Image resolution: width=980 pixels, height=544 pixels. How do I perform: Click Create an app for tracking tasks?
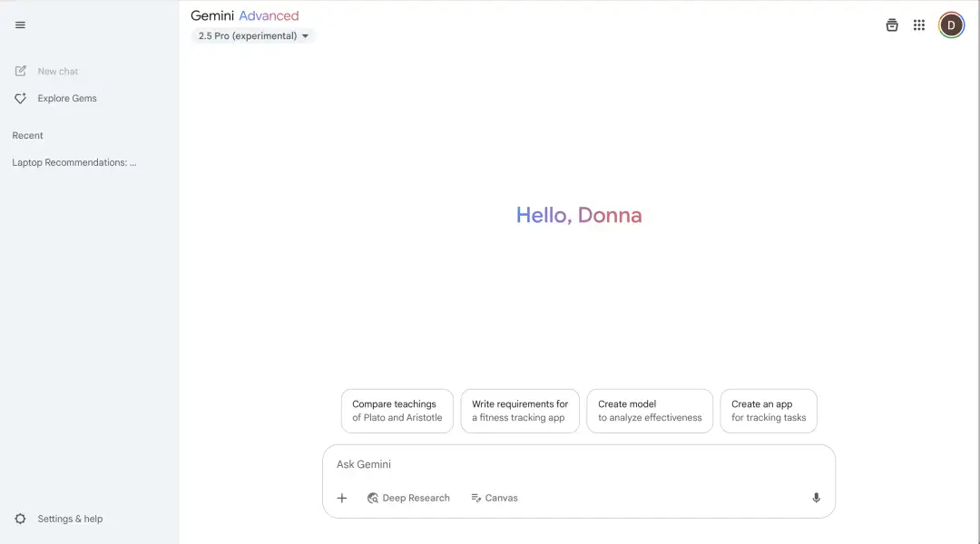[768, 411]
